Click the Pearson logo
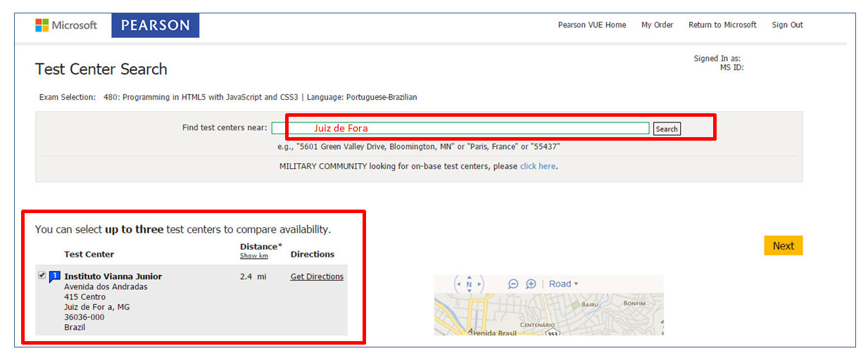868x358 pixels. (155, 25)
